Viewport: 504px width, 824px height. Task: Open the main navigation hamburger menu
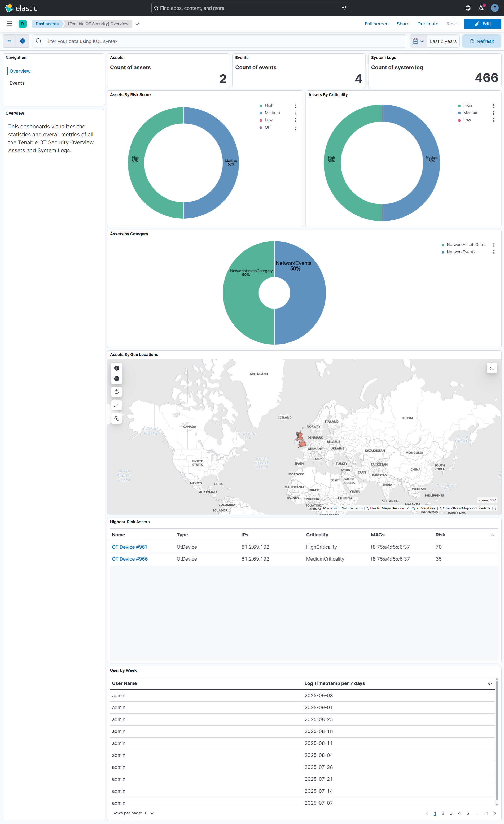(x=9, y=24)
